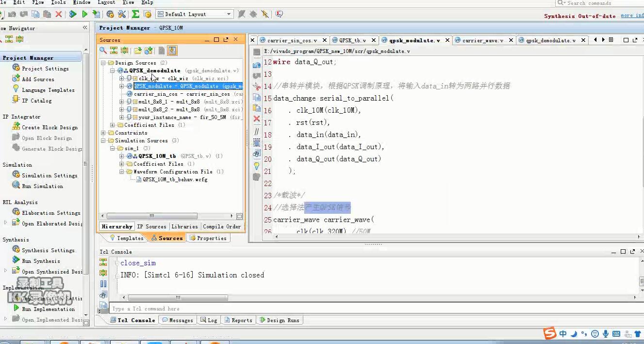
Task: Click Create Block Design
Action: (x=50, y=127)
